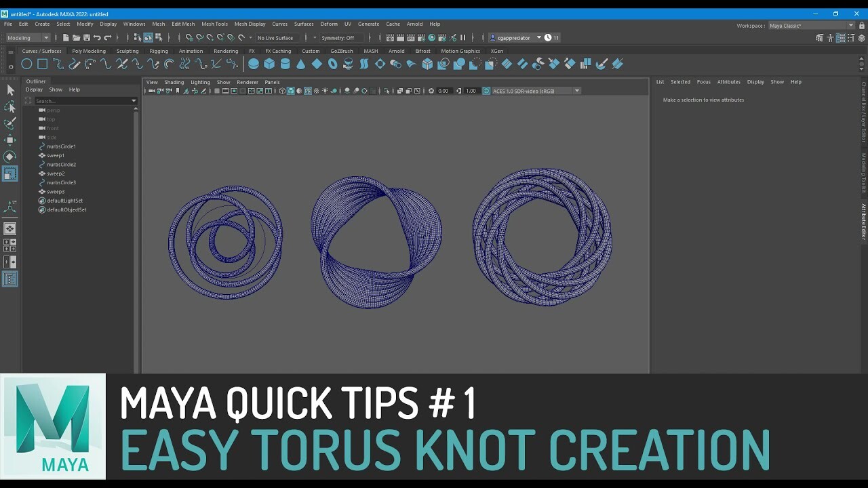Open a new scene with the New Scene icon
Viewport: 868px width, 488px height.
tap(64, 37)
